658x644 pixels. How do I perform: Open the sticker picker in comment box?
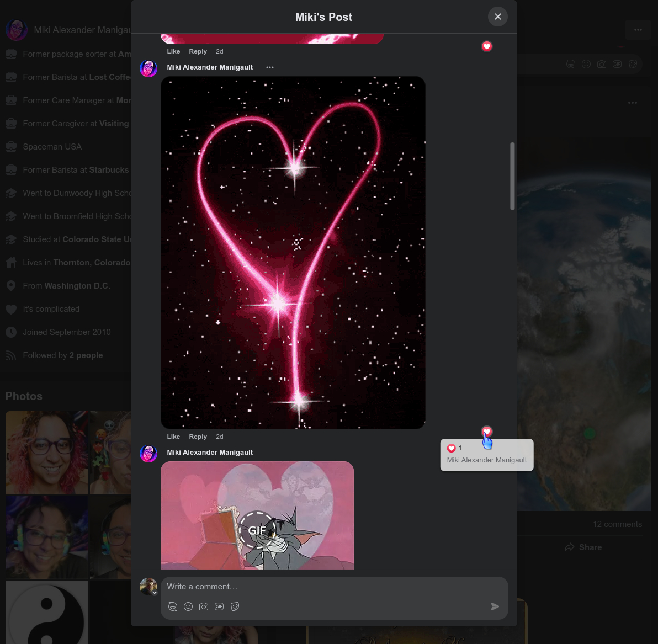coord(235,606)
